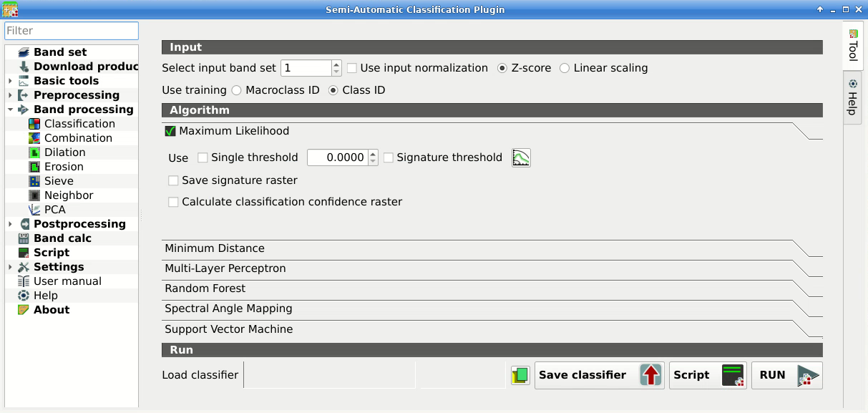Expand the Settings tree node
This screenshot has height=413, width=868.
(x=10, y=267)
